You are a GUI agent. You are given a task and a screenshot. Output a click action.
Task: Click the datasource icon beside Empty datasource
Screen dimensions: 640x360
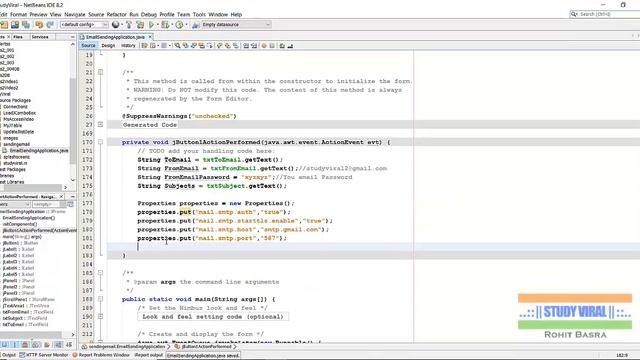click(x=196, y=25)
